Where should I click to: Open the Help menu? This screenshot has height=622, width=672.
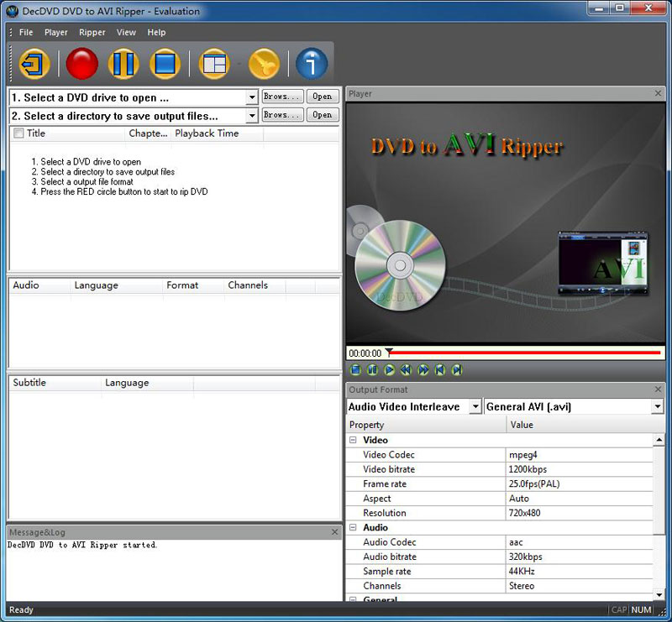click(156, 32)
